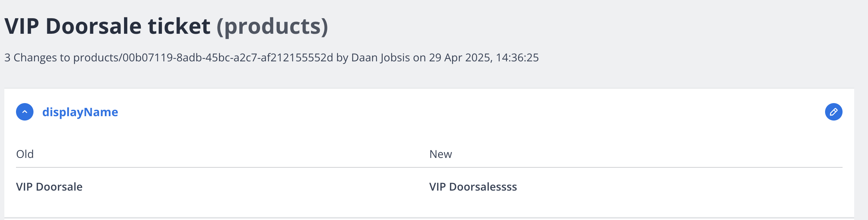Click the (products) label in title
Image resolution: width=868 pixels, height=220 pixels.
(272, 27)
